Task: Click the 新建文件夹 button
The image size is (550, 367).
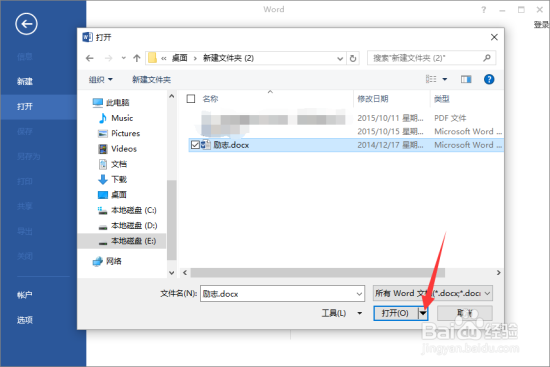Action: click(x=151, y=80)
